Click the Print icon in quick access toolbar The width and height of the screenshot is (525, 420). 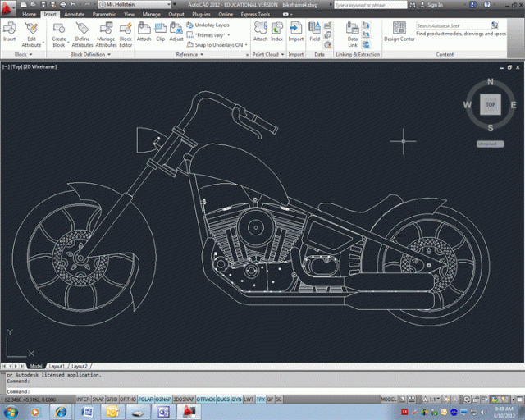point(63,4)
